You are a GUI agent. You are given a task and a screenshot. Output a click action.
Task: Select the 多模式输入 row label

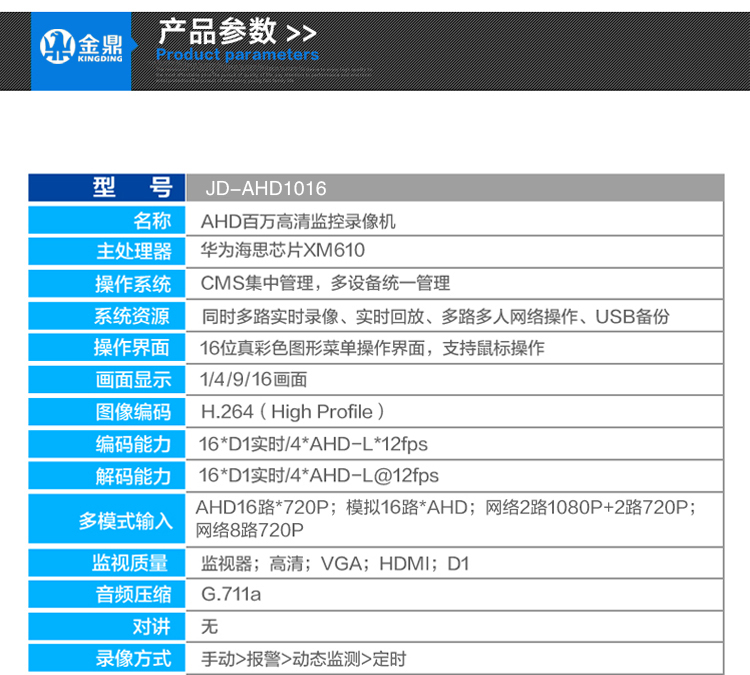[x=126, y=520]
